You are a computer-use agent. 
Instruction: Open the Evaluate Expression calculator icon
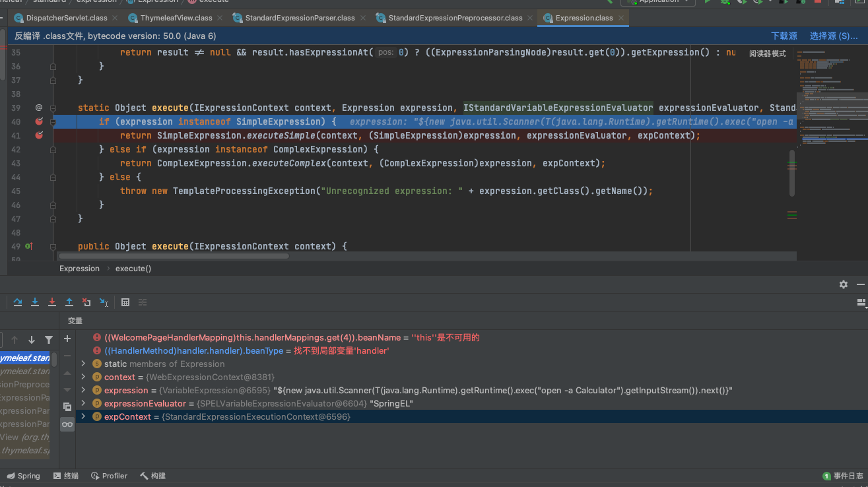coord(125,302)
